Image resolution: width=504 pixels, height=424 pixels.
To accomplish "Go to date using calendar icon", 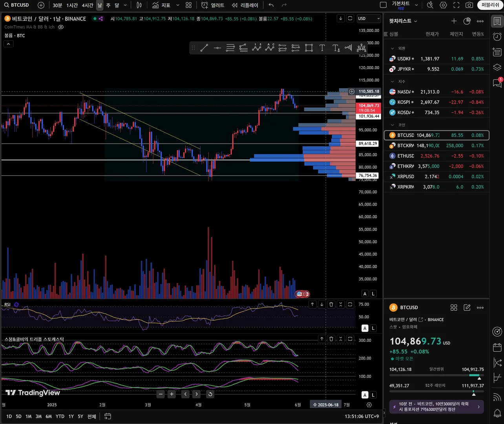I will (108, 416).
